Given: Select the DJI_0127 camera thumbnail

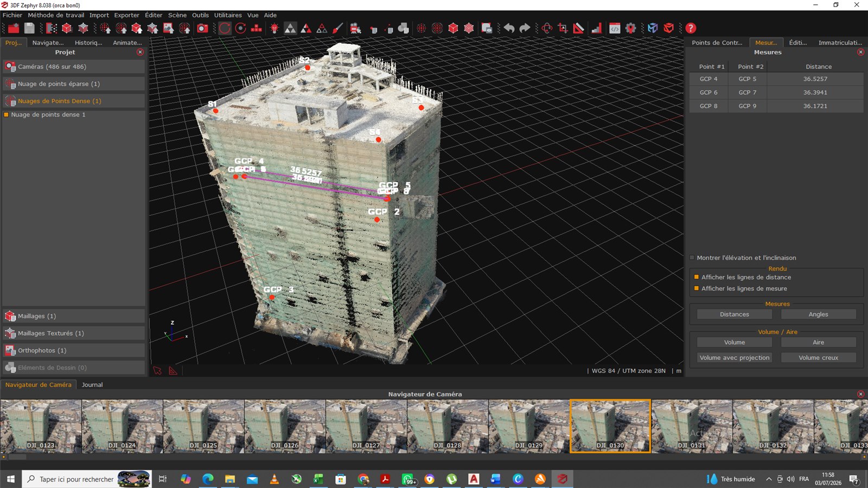Looking at the screenshot, I should click(x=366, y=426).
